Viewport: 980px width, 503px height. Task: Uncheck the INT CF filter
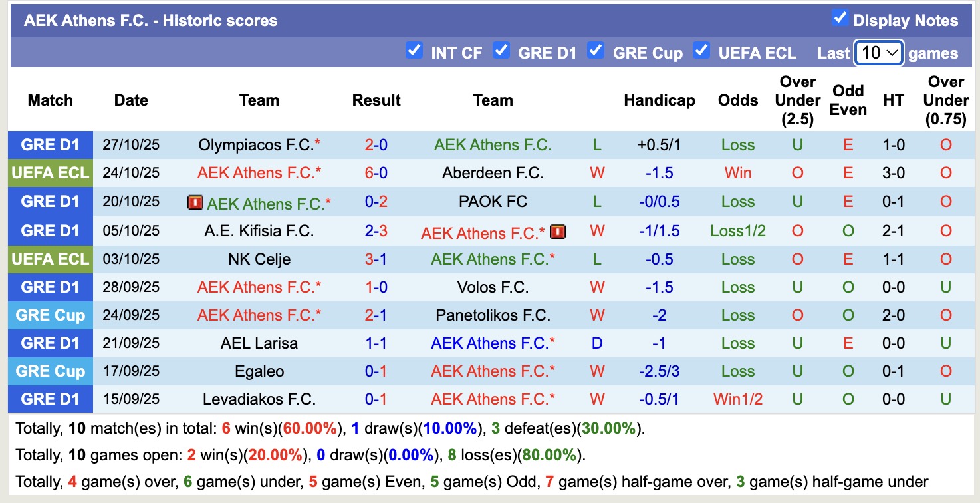pos(414,49)
